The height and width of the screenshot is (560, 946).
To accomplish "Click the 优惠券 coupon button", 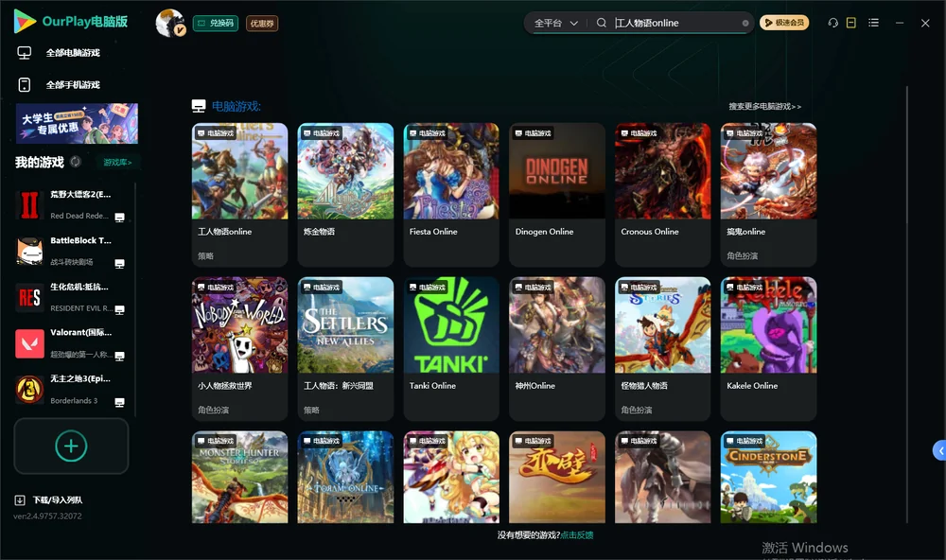I will pos(262,24).
